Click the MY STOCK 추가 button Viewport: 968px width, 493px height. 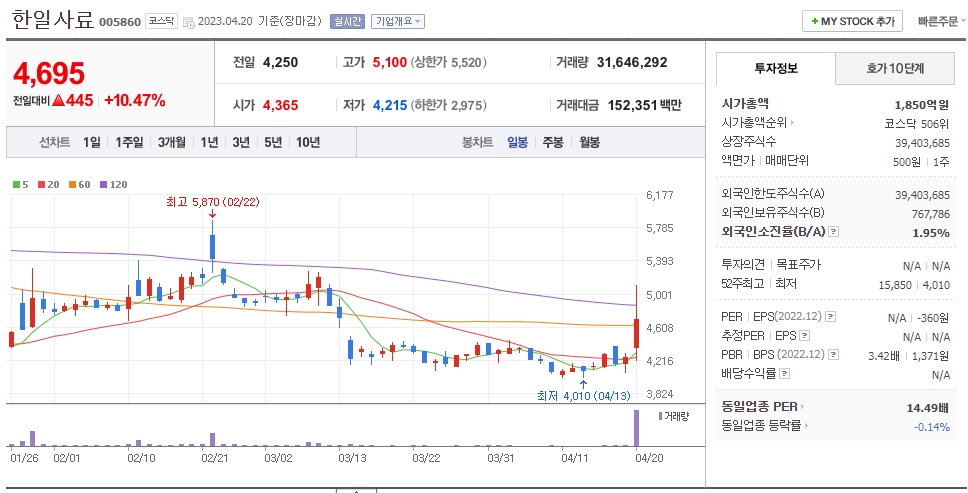pyautogui.click(x=853, y=21)
